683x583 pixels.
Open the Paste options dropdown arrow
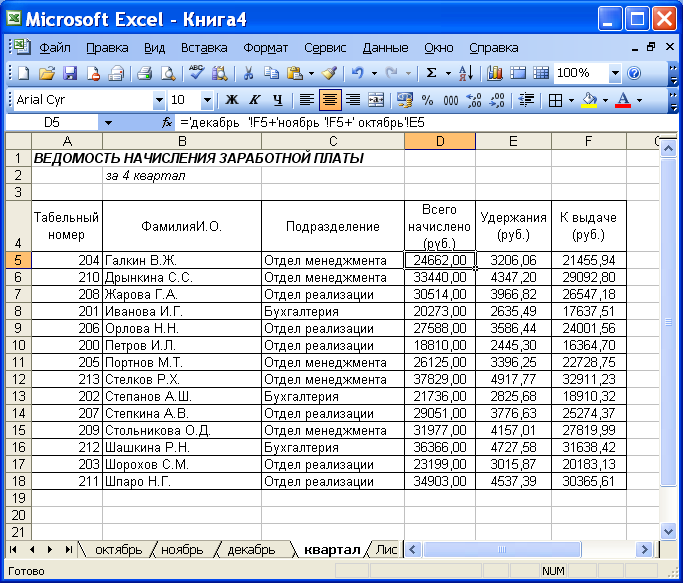(x=311, y=73)
